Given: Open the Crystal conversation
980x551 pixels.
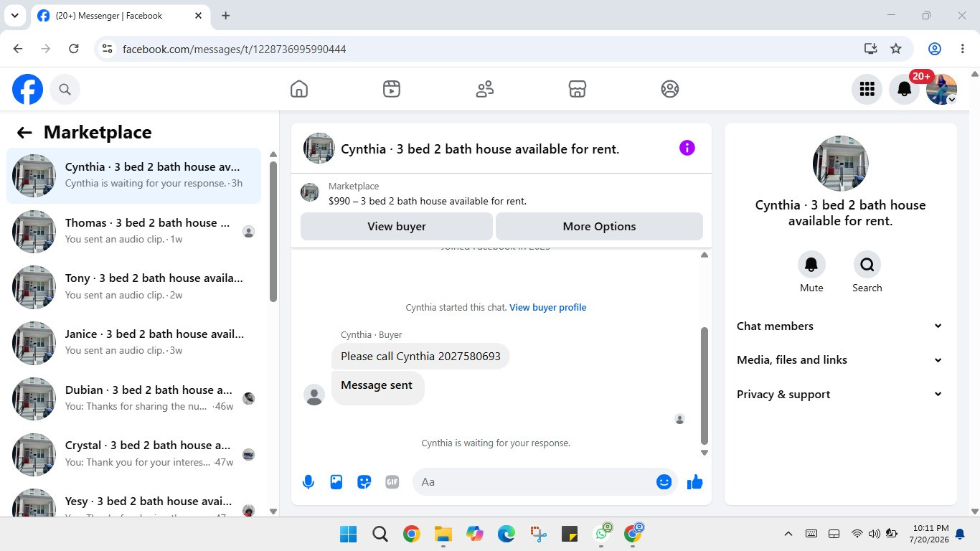Looking at the screenshot, I should coord(134,454).
